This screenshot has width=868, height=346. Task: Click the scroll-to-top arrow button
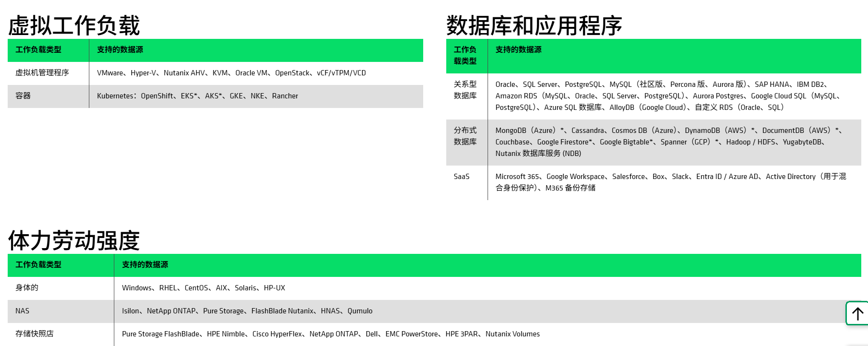click(857, 314)
